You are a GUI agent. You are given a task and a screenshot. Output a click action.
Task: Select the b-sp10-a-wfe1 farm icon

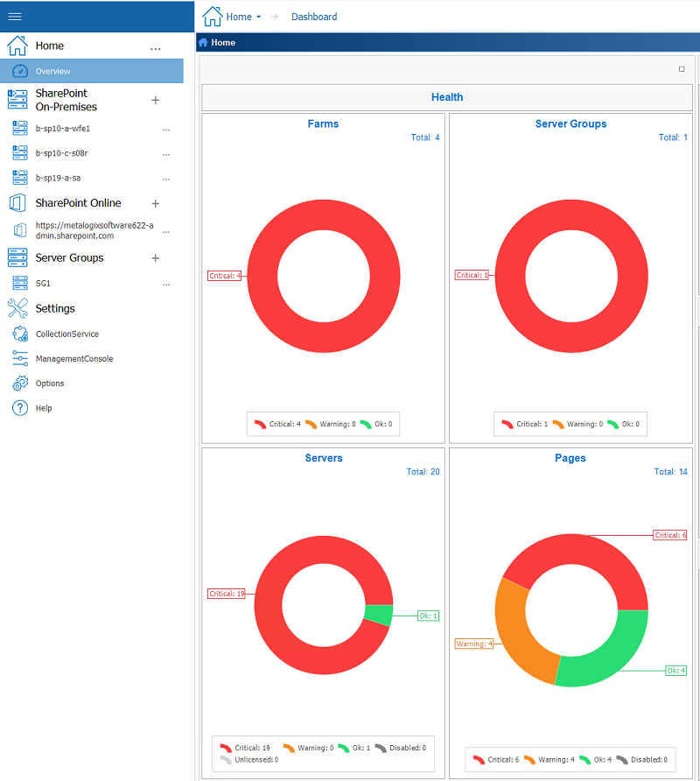tap(19, 129)
